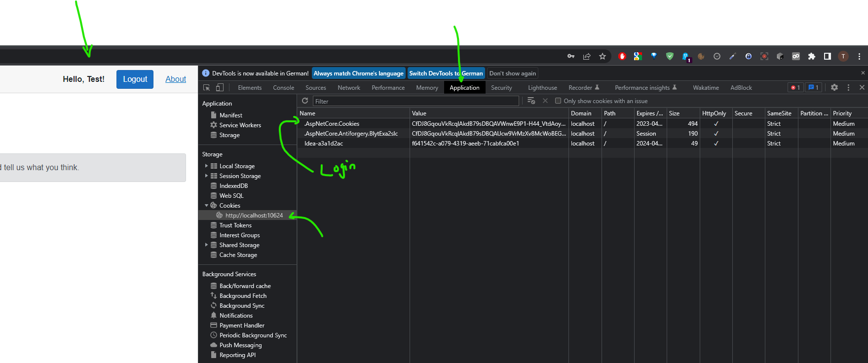Open Background Fetch service
The height and width of the screenshot is (363, 868).
tap(243, 296)
